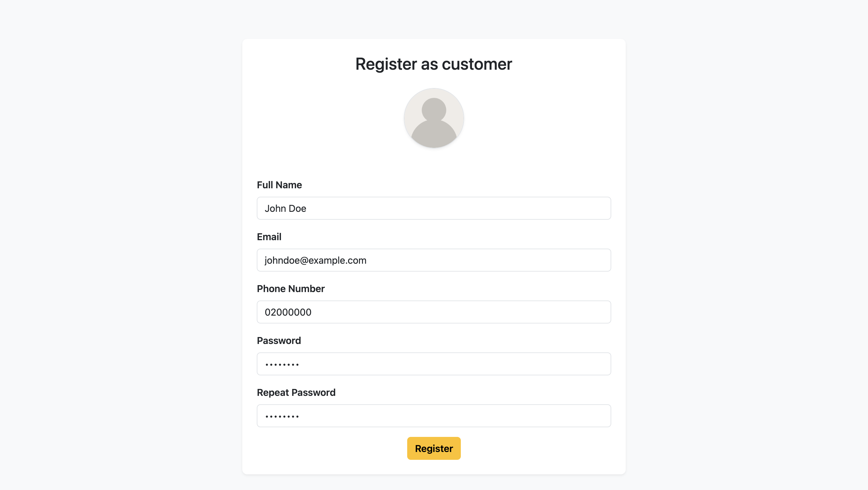Click the "Full Name" label
This screenshot has width=868, height=490.
pyautogui.click(x=279, y=185)
